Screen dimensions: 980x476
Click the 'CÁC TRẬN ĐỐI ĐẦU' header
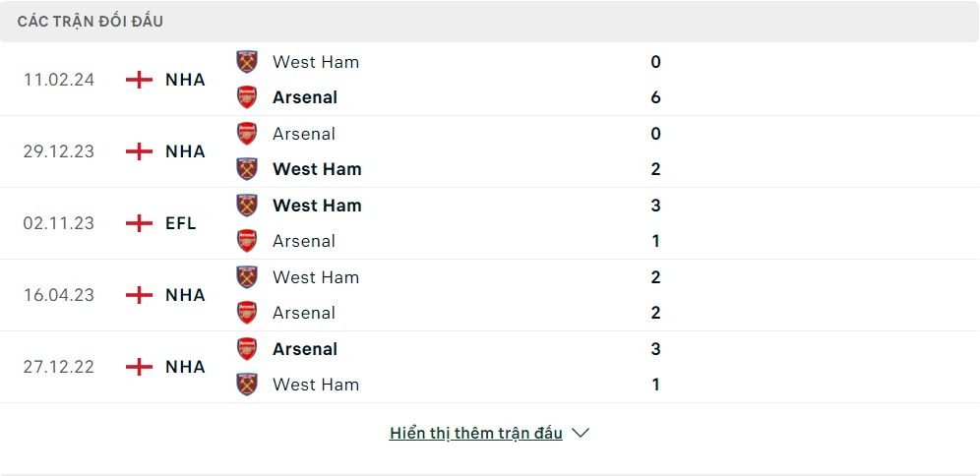tap(90, 21)
